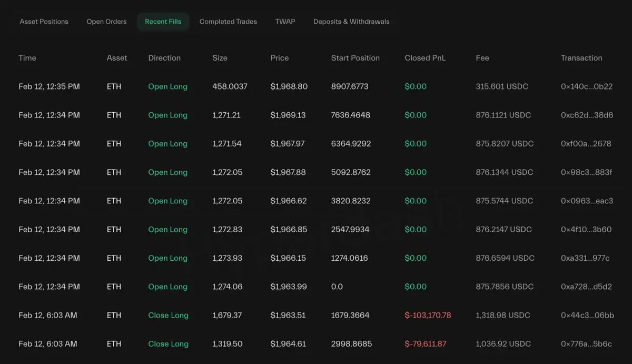The image size is (632, 364).
Task: Click price $1,967.88
Action: (288, 172)
